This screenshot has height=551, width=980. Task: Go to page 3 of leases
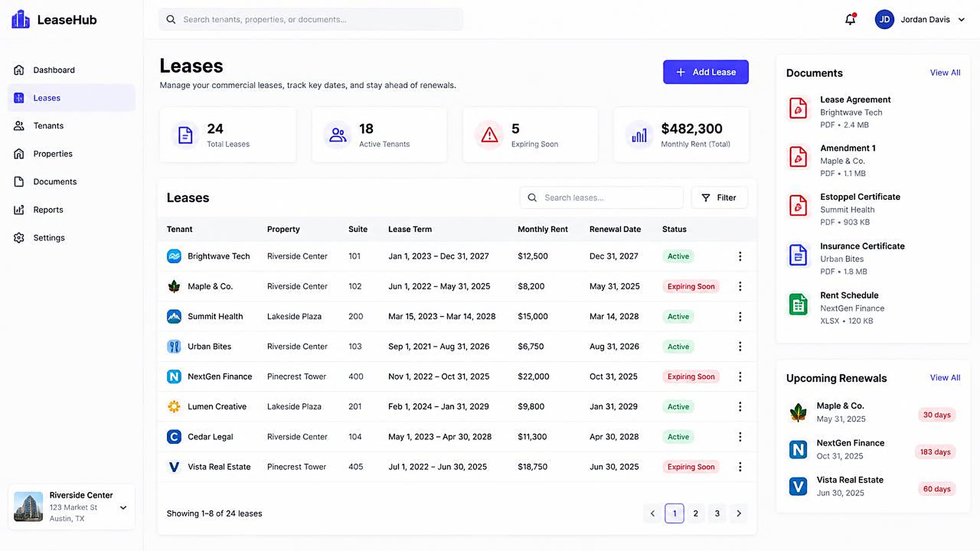pos(717,514)
